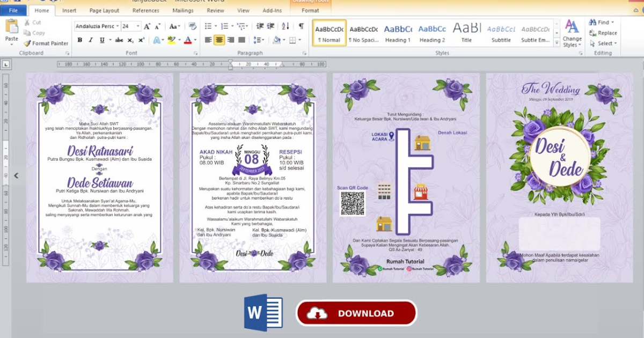Screen dimensions: 644x338
Task: Apply paragraph shading fill color
Action: 277,40
